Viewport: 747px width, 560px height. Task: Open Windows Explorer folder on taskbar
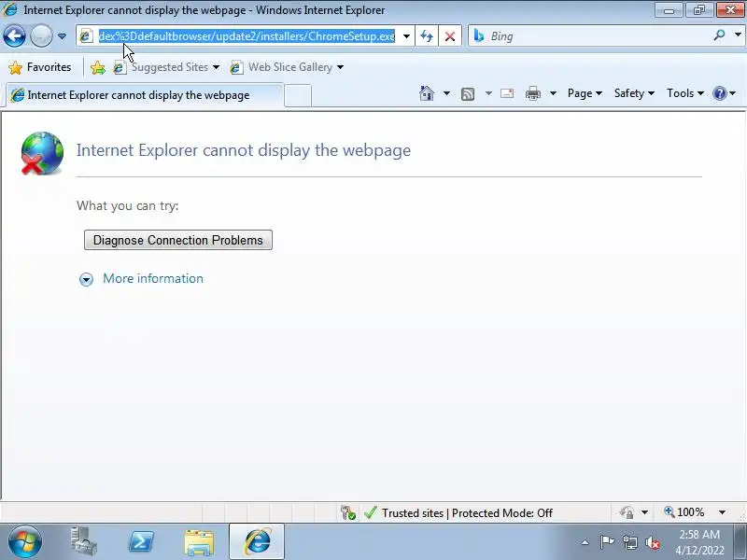pos(199,542)
